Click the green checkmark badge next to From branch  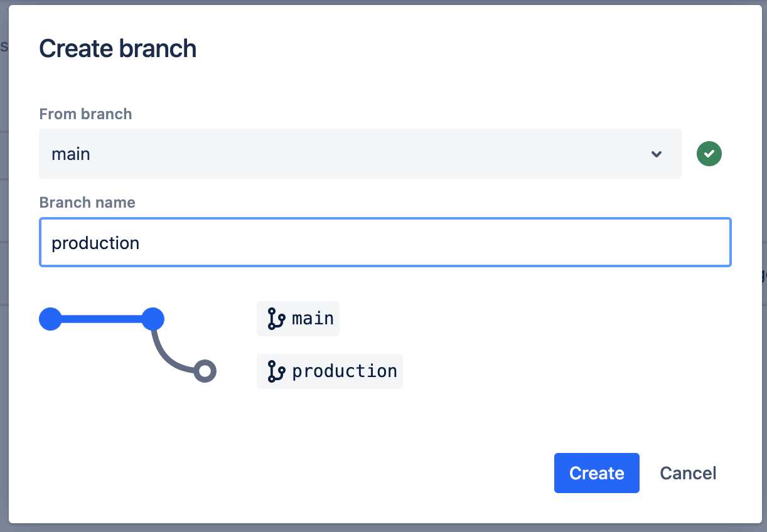(x=709, y=153)
